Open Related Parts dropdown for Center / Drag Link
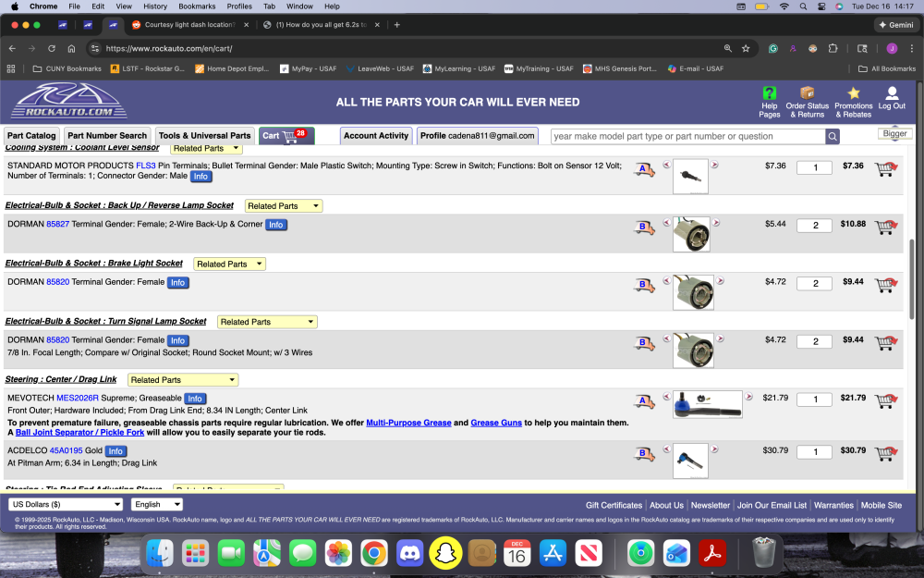This screenshot has height=578, width=924. 182,379
